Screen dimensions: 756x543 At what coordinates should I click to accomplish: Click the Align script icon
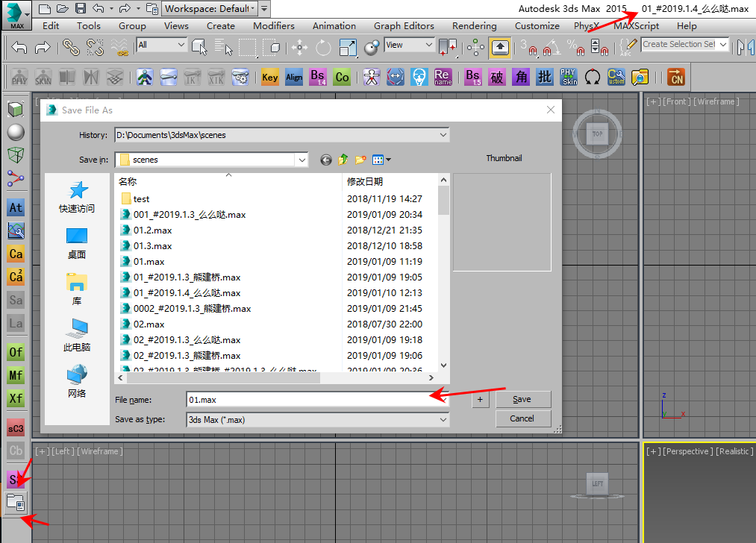tap(294, 77)
